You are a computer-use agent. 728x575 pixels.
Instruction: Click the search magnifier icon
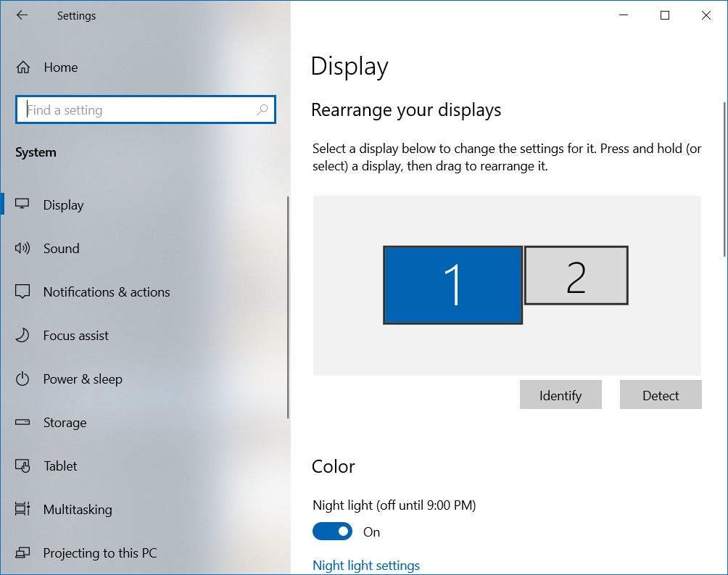pyautogui.click(x=262, y=109)
